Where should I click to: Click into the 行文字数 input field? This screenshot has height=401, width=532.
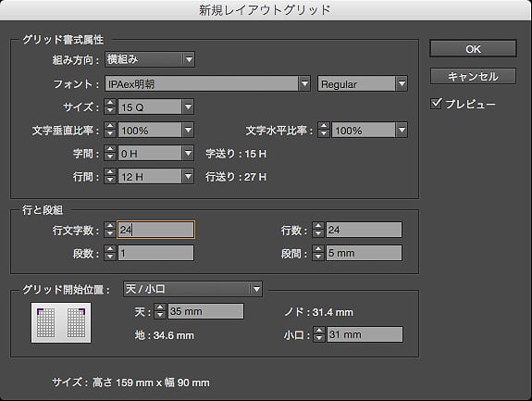pyautogui.click(x=155, y=230)
